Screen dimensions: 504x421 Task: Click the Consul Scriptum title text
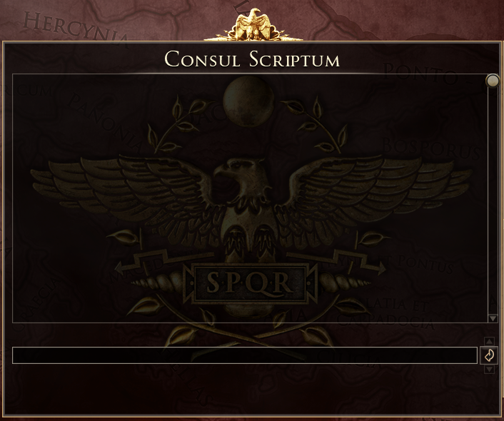(252, 59)
